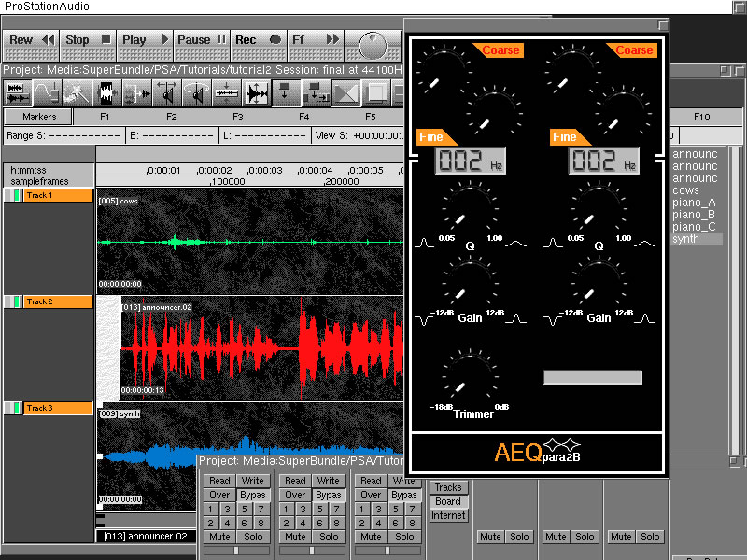Click slot 5 on the leftmost mixer strip
This screenshot has width=747, height=560.
[245, 509]
